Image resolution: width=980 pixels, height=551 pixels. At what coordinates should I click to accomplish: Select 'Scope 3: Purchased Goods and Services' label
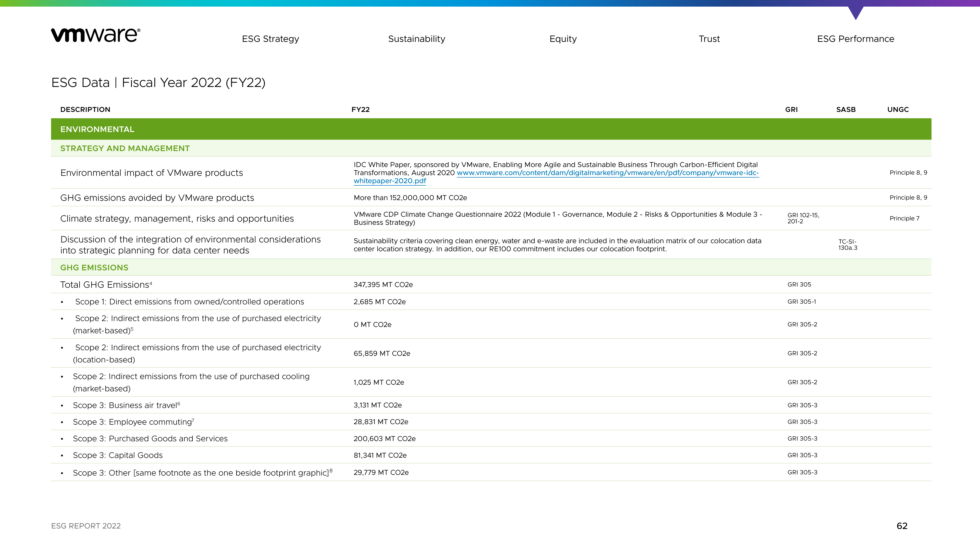pyautogui.click(x=150, y=439)
